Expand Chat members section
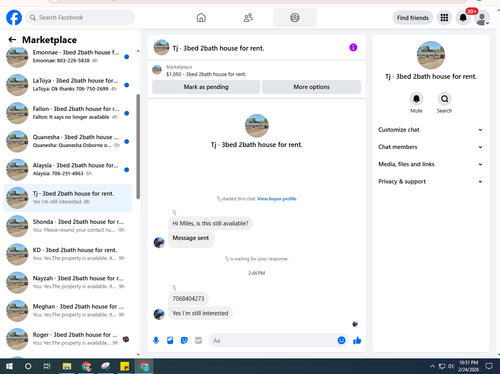Image resolution: width=500 pixels, height=374 pixels. point(430,147)
